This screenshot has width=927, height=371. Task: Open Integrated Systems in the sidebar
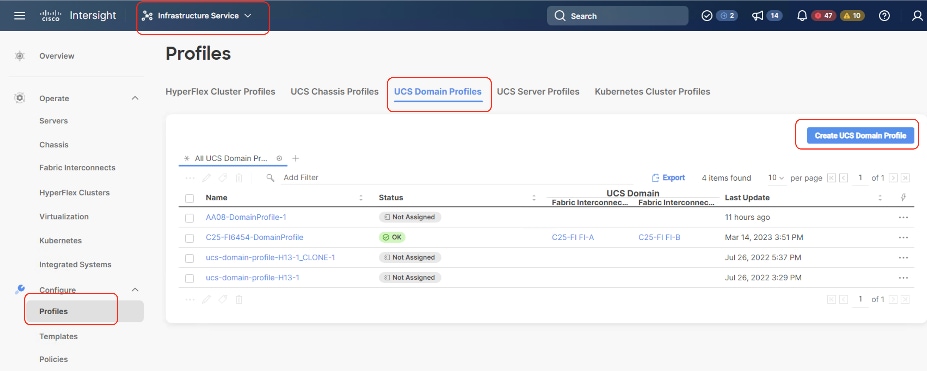click(x=75, y=265)
